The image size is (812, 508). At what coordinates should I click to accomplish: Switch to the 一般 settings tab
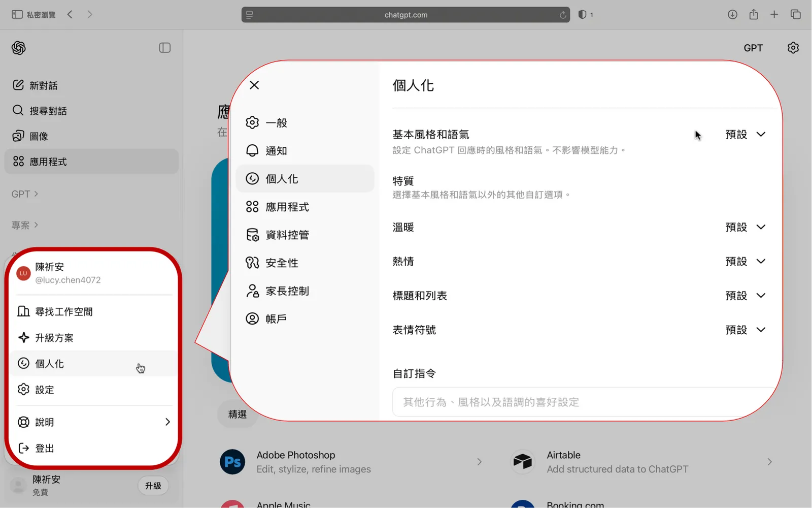[x=276, y=122]
